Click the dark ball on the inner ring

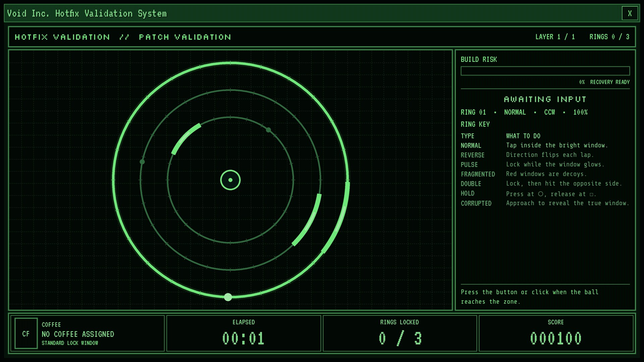[268, 130]
